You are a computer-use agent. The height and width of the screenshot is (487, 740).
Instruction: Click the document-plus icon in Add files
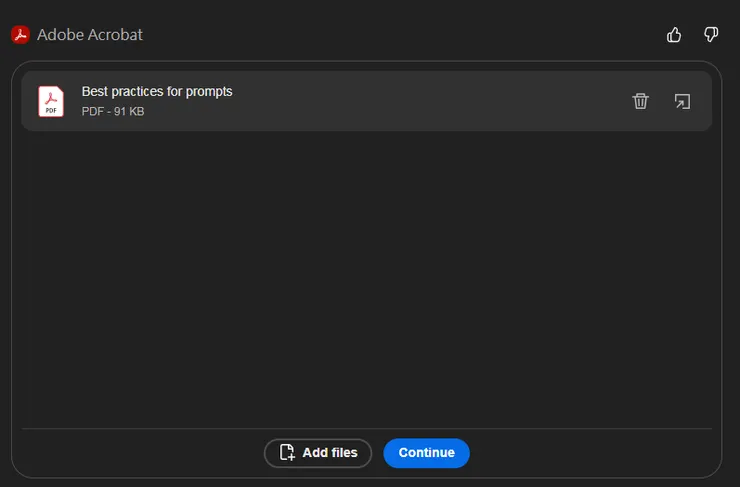pos(287,453)
